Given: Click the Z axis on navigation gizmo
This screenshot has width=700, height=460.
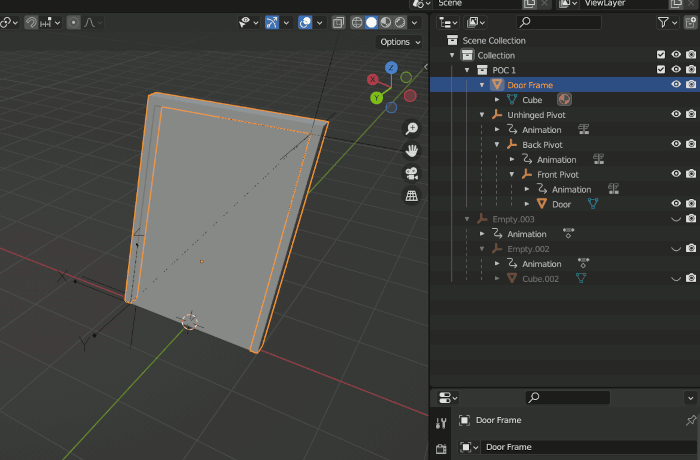Looking at the screenshot, I should (x=391, y=67).
